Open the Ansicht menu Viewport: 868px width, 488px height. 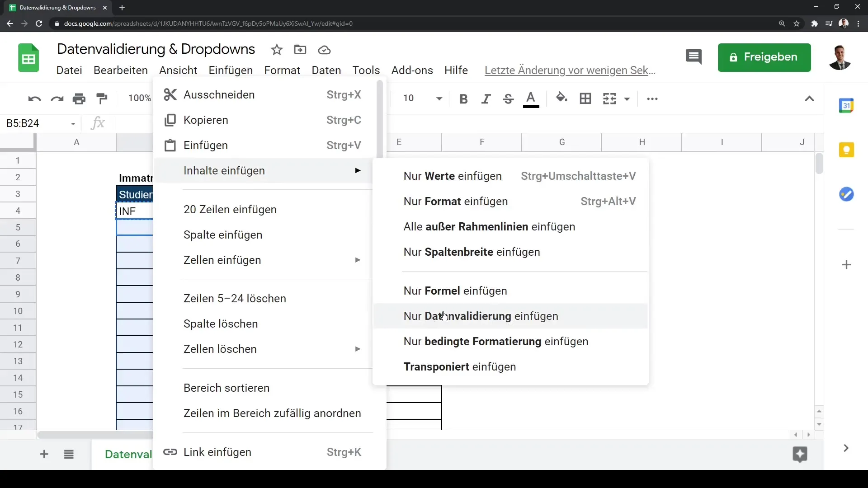click(x=178, y=70)
